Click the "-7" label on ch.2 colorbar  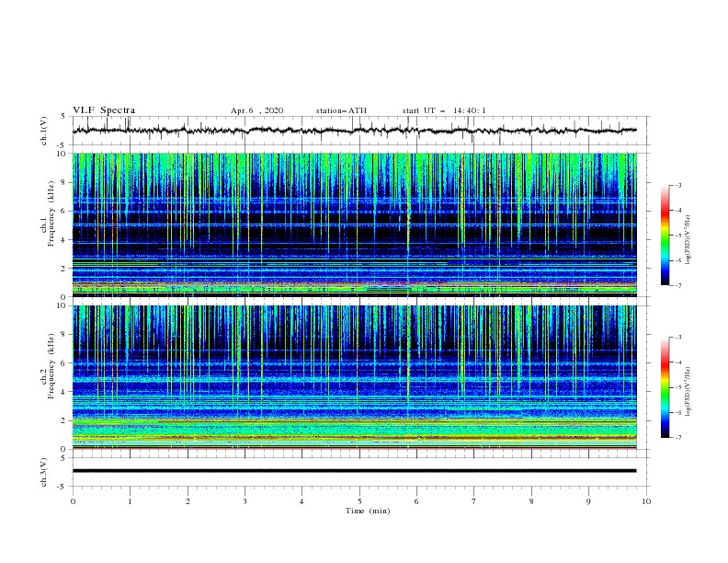(x=677, y=438)
